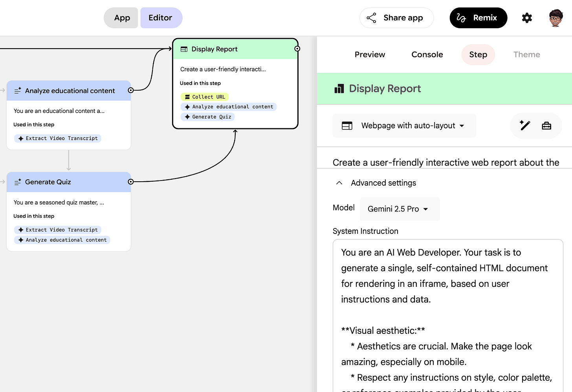572x392 pixels.
Task: Click the generate icon on Analyze educational content
Action: point(18,91)
